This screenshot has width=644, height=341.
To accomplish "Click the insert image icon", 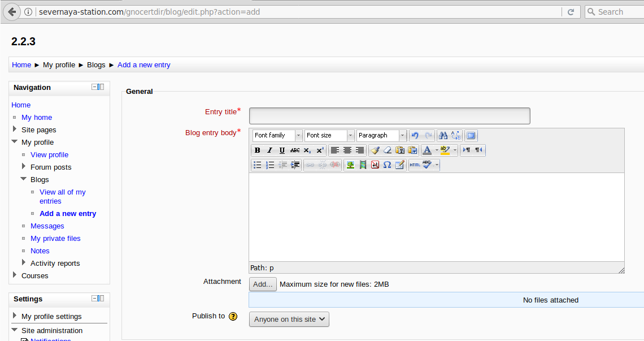I will pos(351,165).
